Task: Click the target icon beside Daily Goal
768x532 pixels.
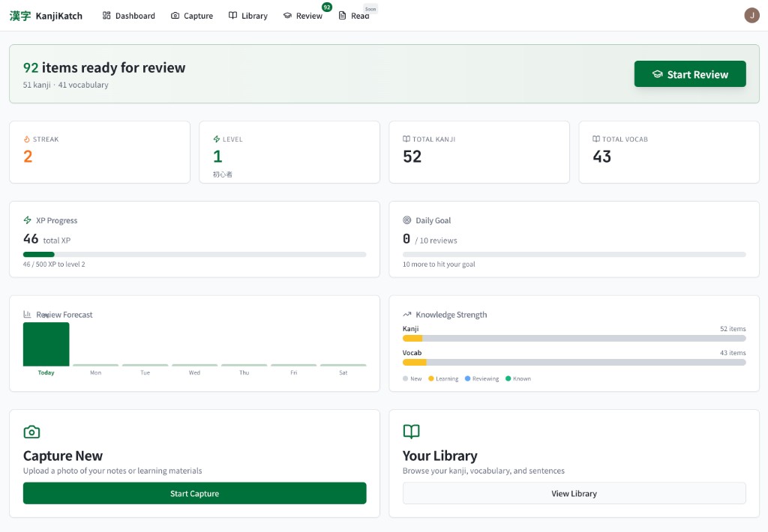Action: pyautogui.click(x=406, y=220)
